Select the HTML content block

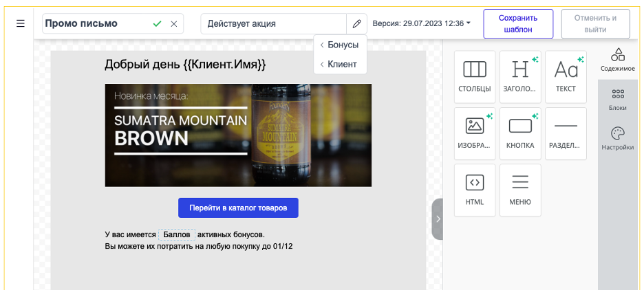pyautogui.click(x=475, y=190)
